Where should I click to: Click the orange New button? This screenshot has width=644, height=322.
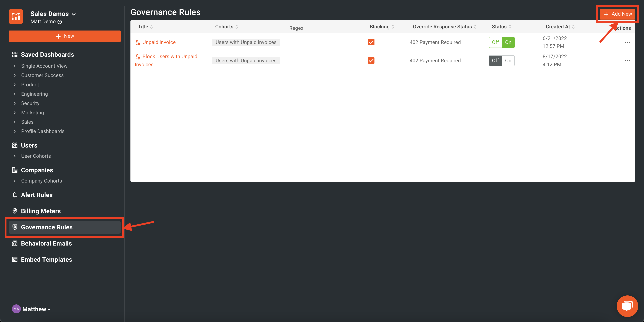point(65,36)
